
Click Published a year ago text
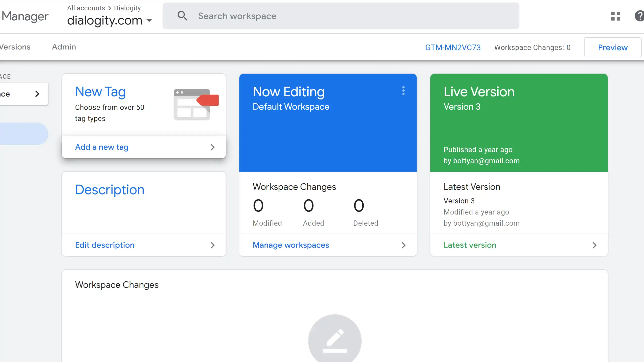tap(478, 150)
